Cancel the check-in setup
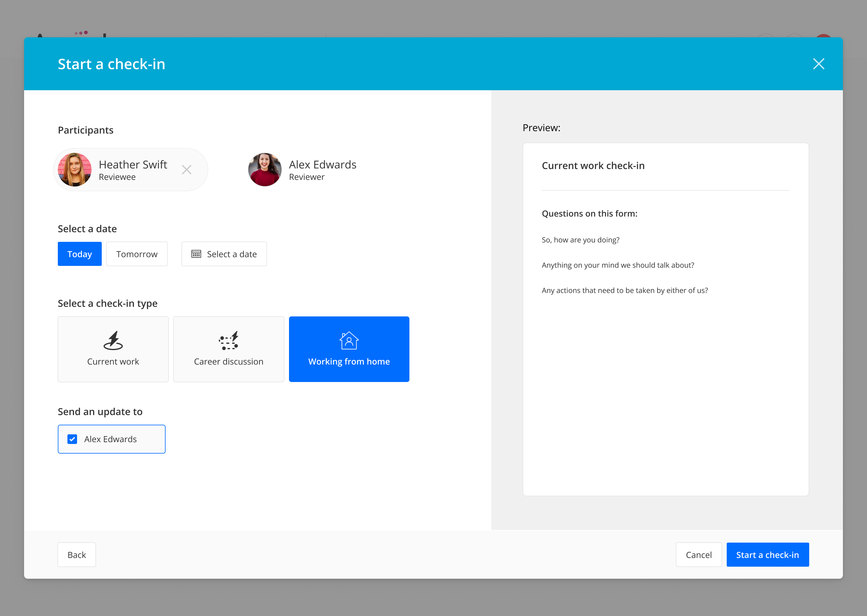This screenshot has height=616, width=867. (x=698, y=555)
